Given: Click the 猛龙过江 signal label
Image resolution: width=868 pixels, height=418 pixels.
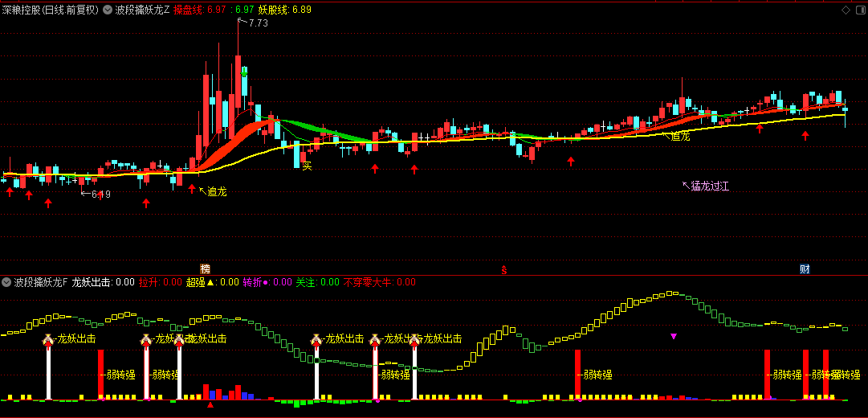Looking at the screenshot, I should coord(711,186).
